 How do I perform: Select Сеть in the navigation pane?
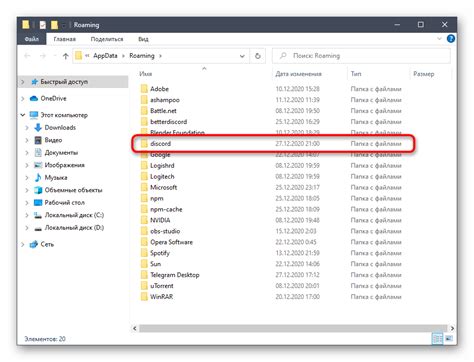tap(47, 244)
